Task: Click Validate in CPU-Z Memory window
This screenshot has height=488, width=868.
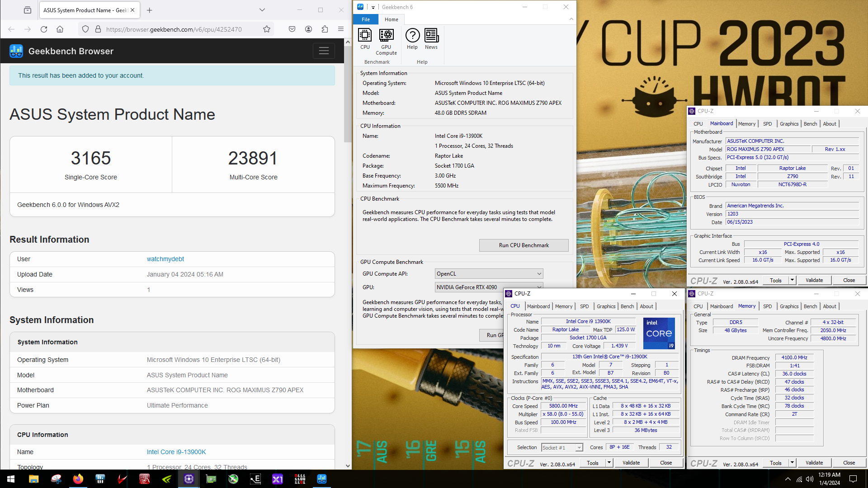Action: (x=814, y=463)
